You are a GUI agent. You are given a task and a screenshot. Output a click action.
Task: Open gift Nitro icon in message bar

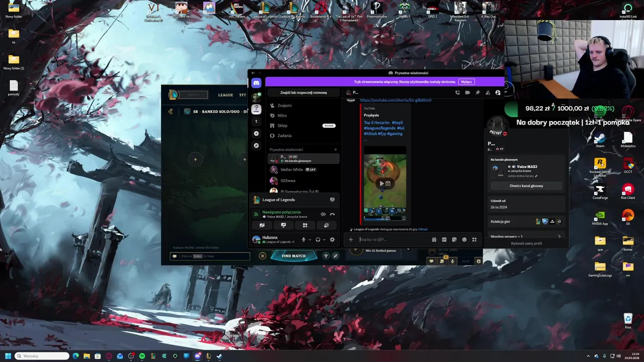pos(434,239)
